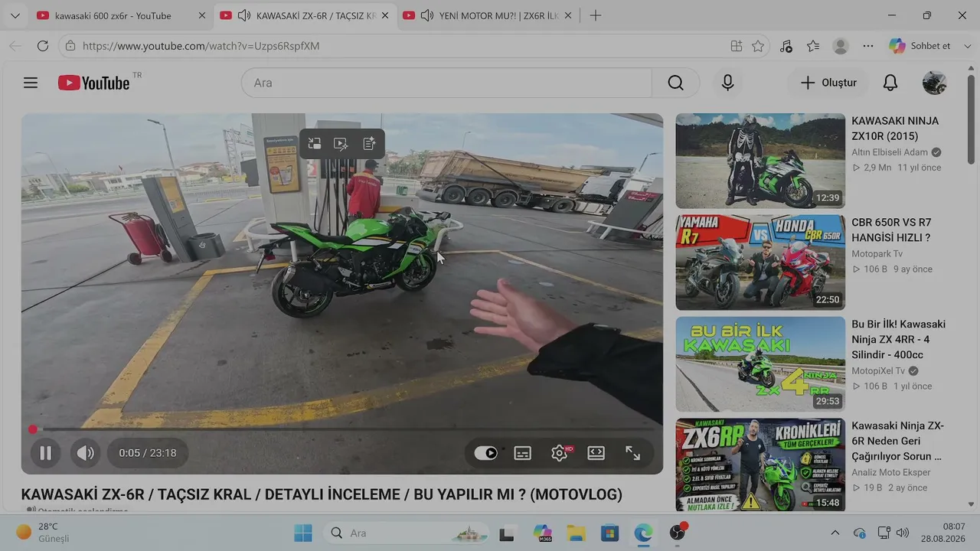Open a new browser tab
The width and height of the screenshot is (980, 551).
596,15
